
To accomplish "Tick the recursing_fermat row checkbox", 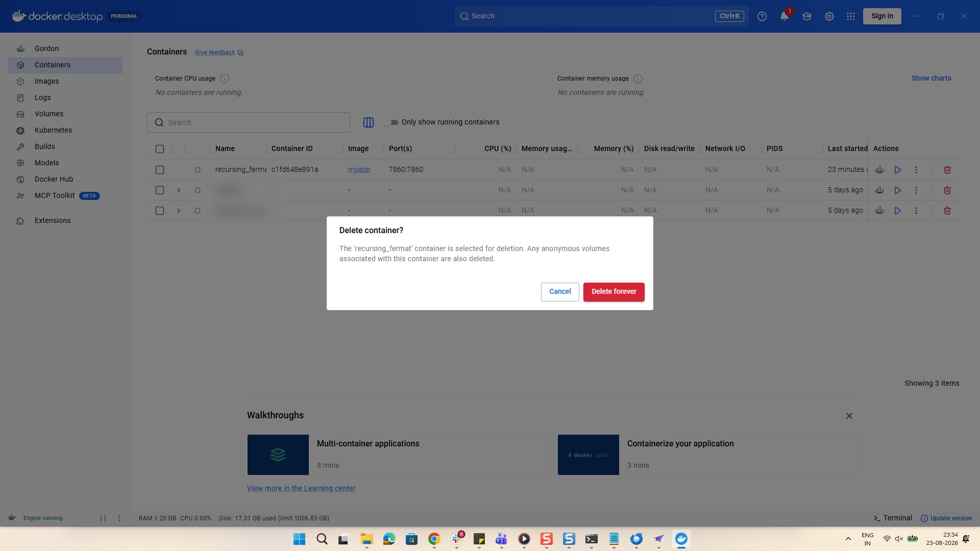I will pyautogui.click(x=160, y=170).
